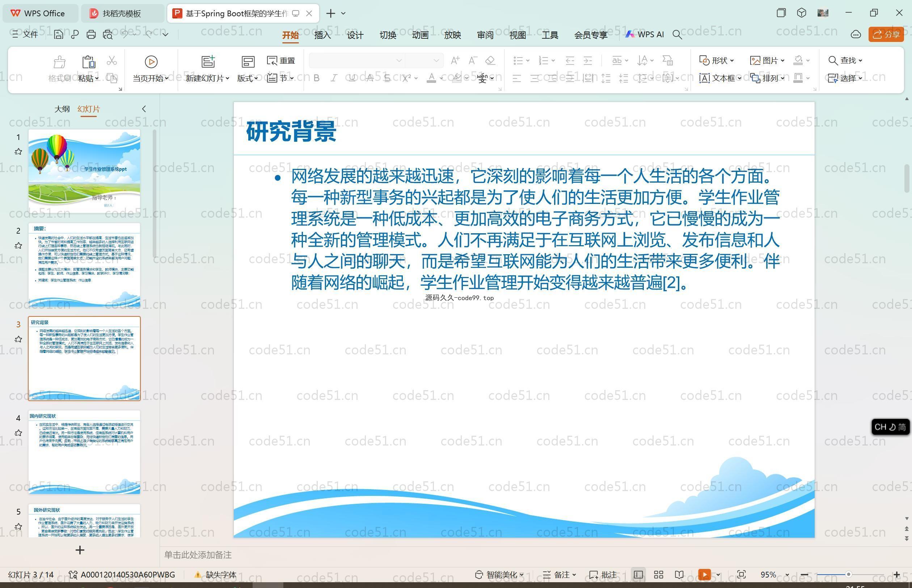Click the Save icon in quick toolbar
912x588 pixels.
click(x=59, y=34)
